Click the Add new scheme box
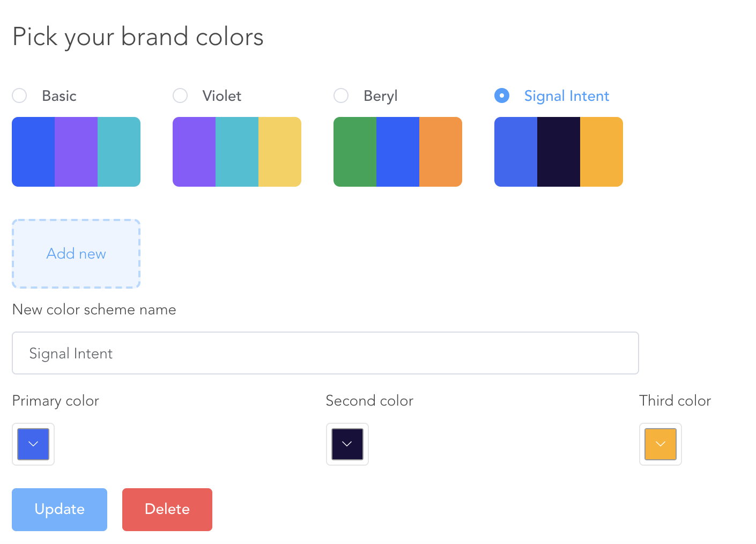 click(76, 254)
